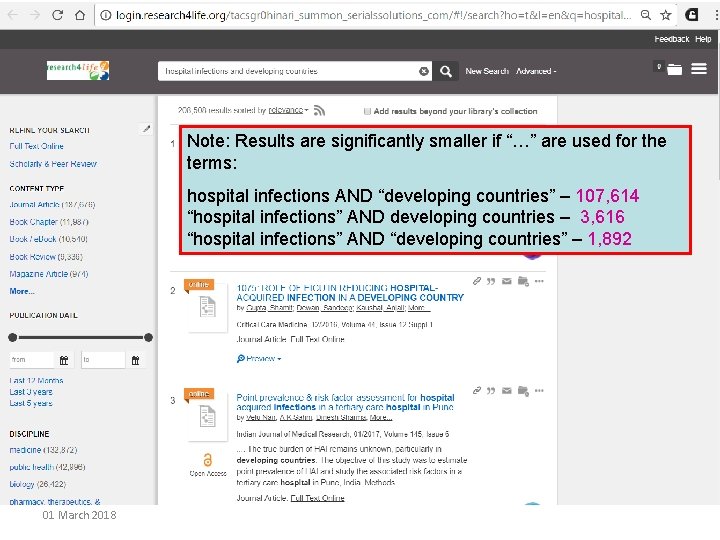Screen dimensions: 720x540
Task: Filter by Scholarly & Peer Review
Action: click(x=53, y=163)
